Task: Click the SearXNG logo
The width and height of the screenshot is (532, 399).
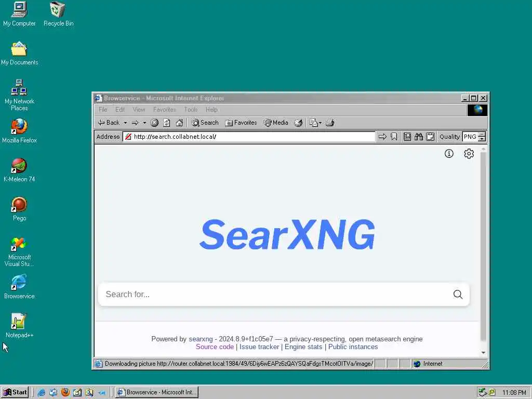Action: pyautogui.click(x=287, y=234)
